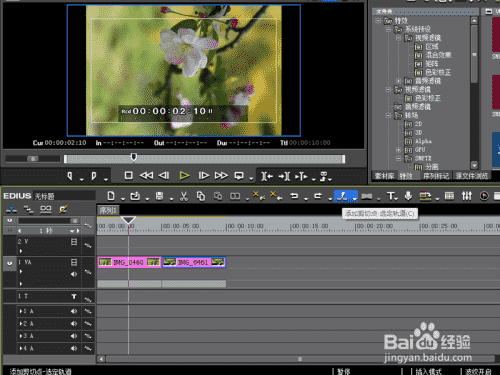This screenshot has width=500, height=375.
Task: Open the audio mixer icon
Action: 467,196
